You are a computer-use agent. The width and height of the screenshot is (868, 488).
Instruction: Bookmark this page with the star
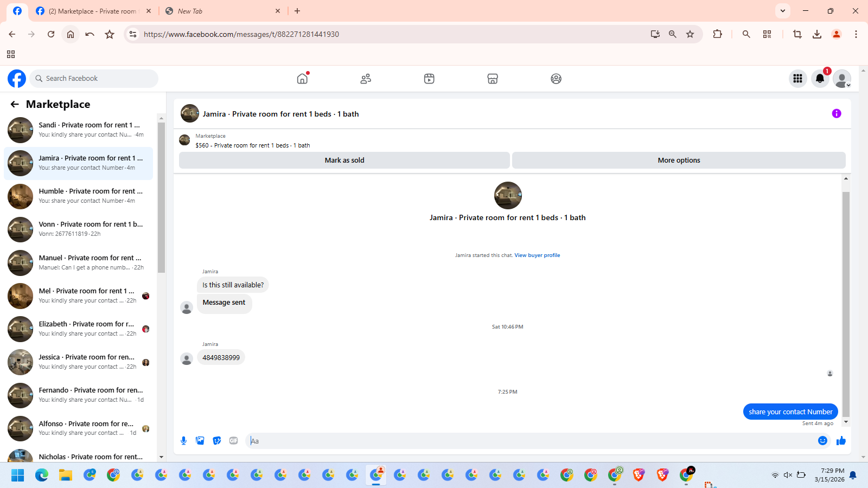click(x=690, y=34)
